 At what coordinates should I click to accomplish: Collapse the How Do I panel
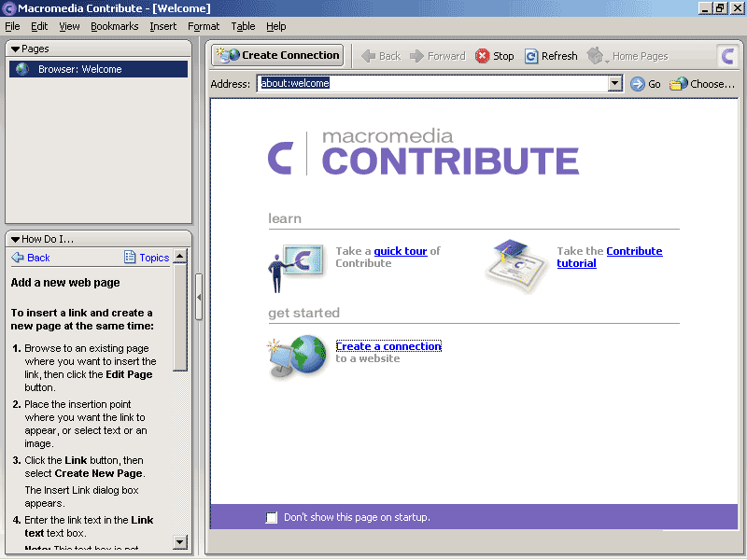[x=15, y=240]
